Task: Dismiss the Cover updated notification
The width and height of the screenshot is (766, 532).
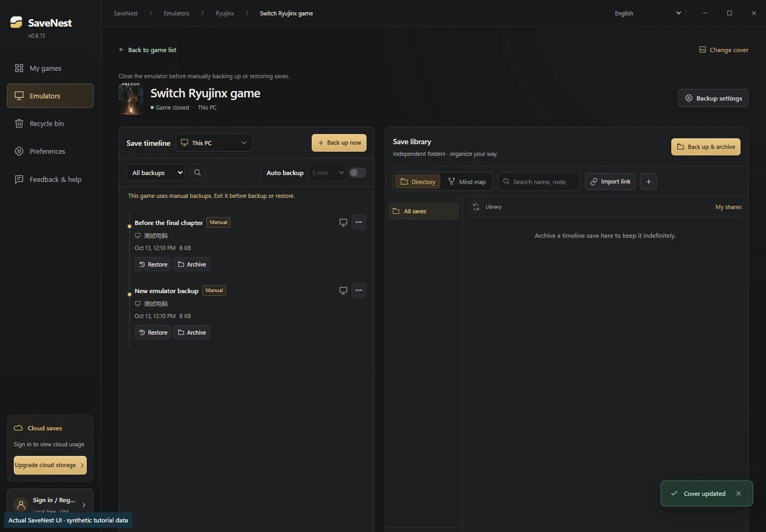Action: pos(738,494)
